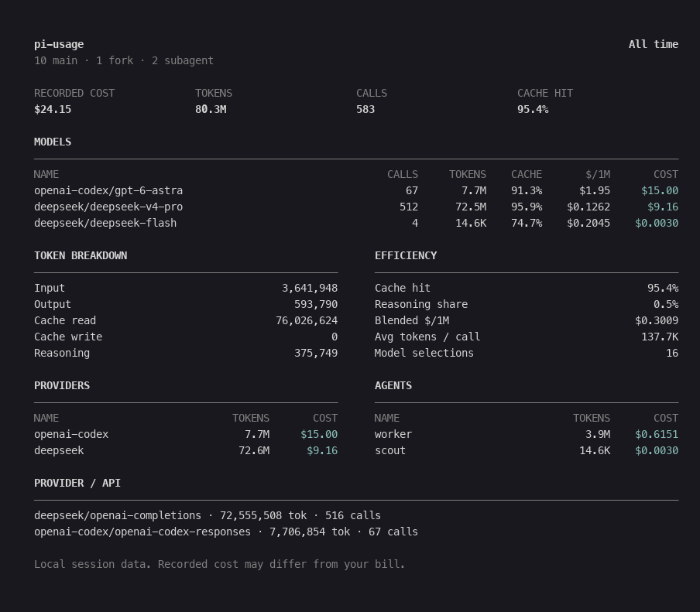Viewport: 700px width, 612px height.
Task: Click the Input value 3,641,948
Action: (310, 288)
